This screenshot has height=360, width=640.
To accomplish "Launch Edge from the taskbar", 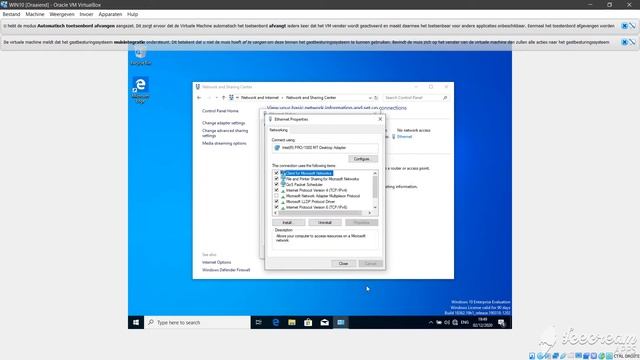I will [x=276, y=322].
